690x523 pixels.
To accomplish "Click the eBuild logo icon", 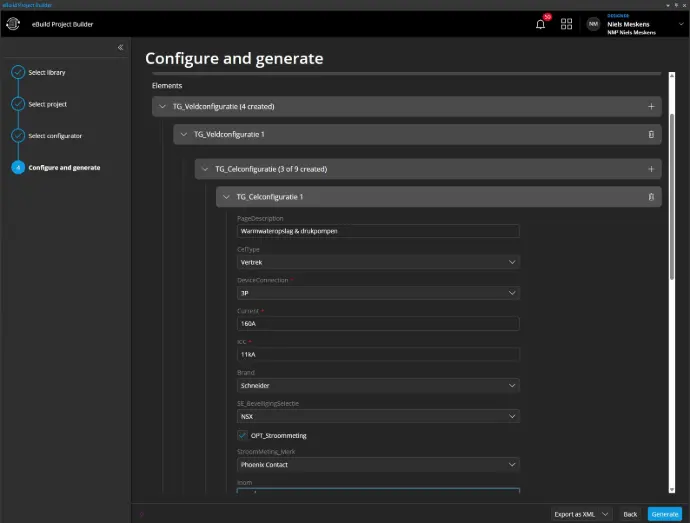I will (13, 24).
